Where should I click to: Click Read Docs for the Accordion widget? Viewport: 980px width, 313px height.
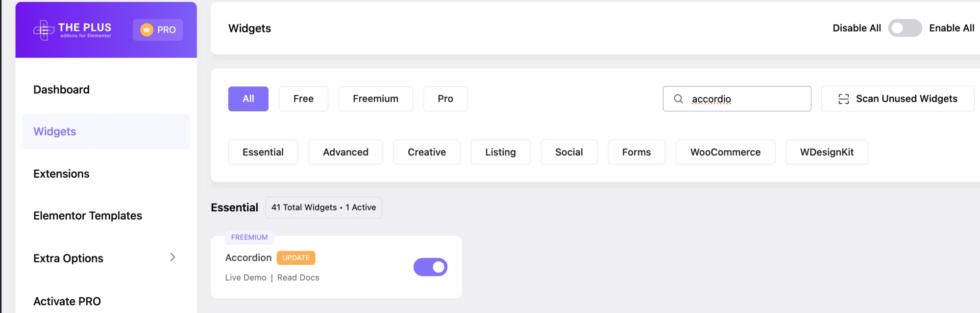[298, 277]
